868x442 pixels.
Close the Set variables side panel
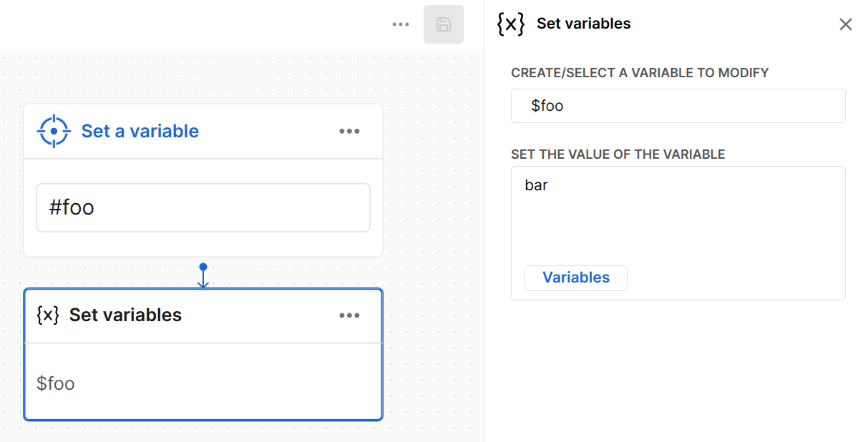coord(845,24)
